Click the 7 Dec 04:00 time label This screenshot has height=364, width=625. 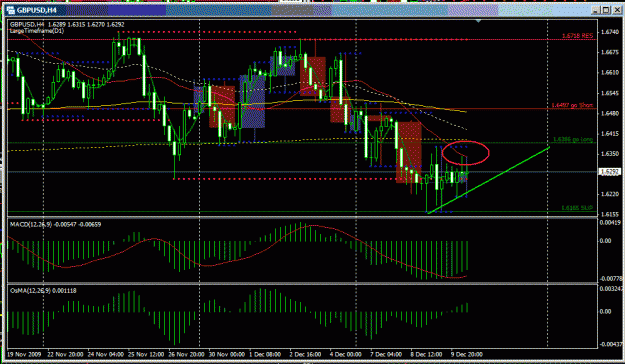click(386, 354)
